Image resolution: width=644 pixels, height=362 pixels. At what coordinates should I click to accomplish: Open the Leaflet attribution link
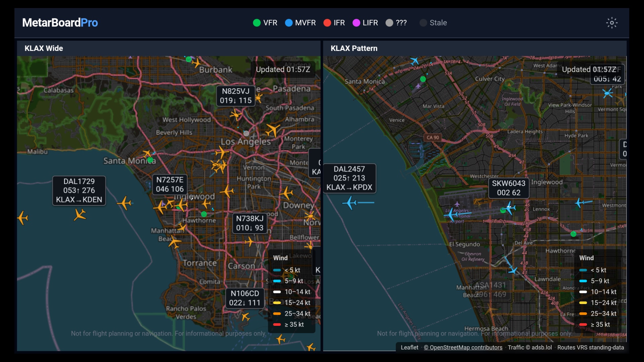pos(409,348)
